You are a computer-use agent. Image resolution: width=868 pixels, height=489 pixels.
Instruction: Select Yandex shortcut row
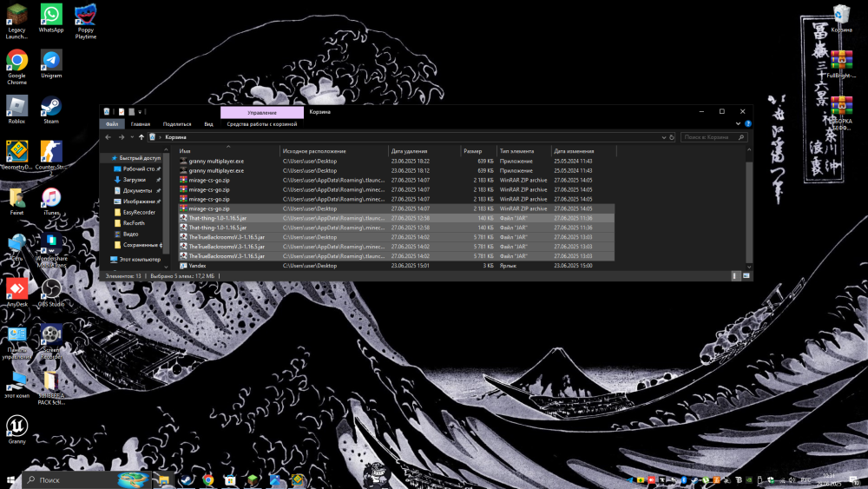(396, 266)
